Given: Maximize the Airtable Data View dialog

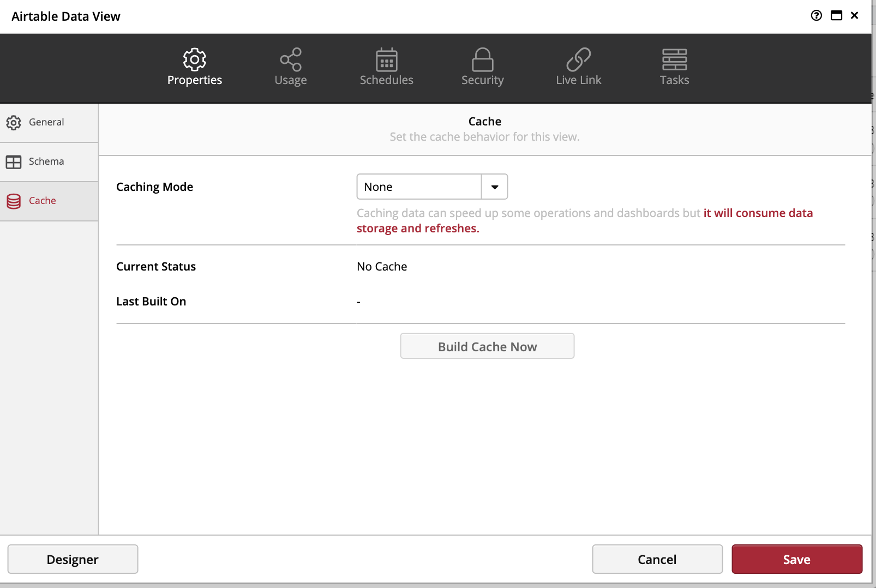Looking at the screenshot, I should point(836,15).
